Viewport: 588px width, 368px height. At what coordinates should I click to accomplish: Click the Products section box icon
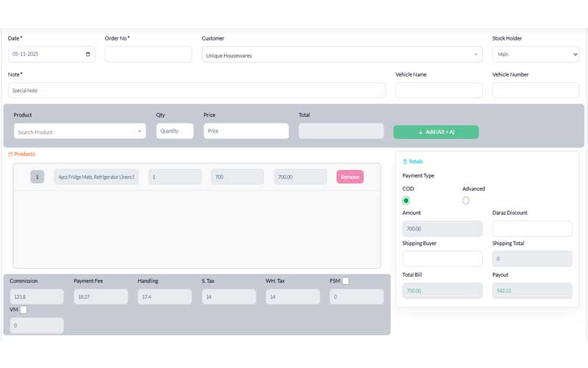(x=10, y=155)
